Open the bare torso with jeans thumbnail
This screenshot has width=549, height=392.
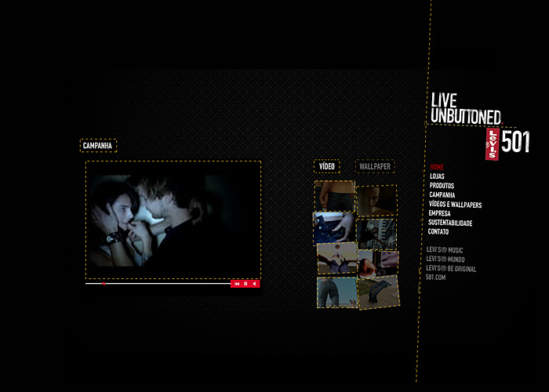point(335,196)
